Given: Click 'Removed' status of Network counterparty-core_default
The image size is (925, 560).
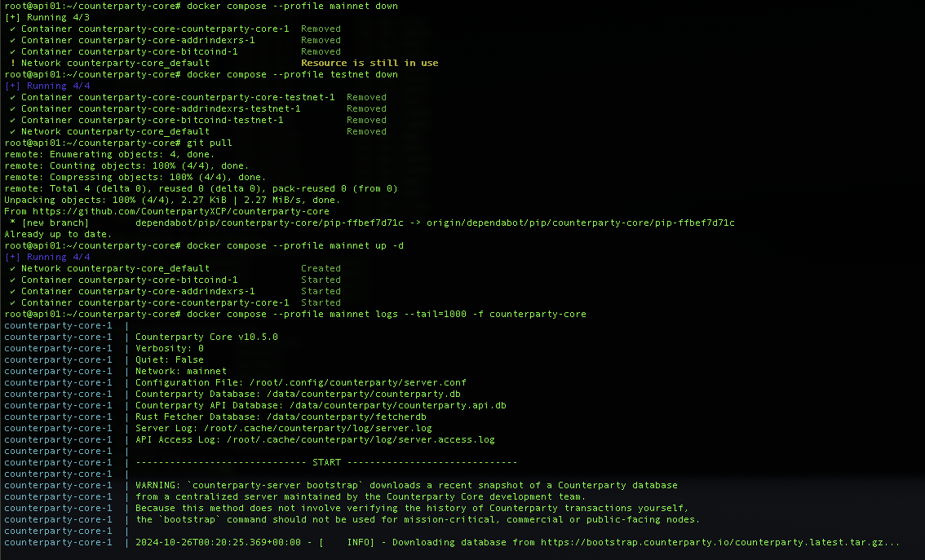Looking at the screenshot, I should (366, 131).
